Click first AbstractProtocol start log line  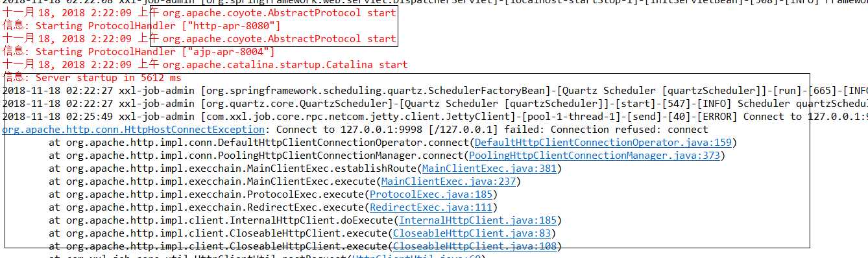(199, 13)
